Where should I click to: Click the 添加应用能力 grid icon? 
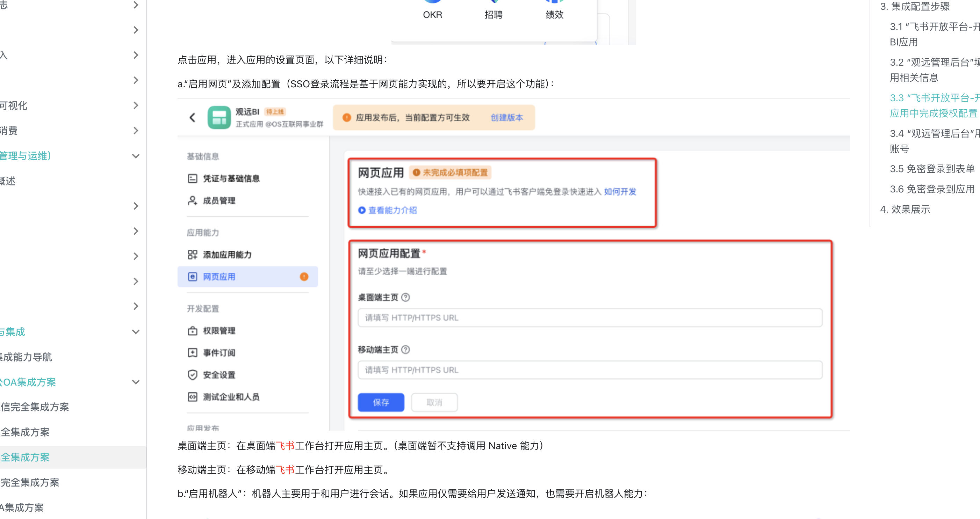coord(193,254)
